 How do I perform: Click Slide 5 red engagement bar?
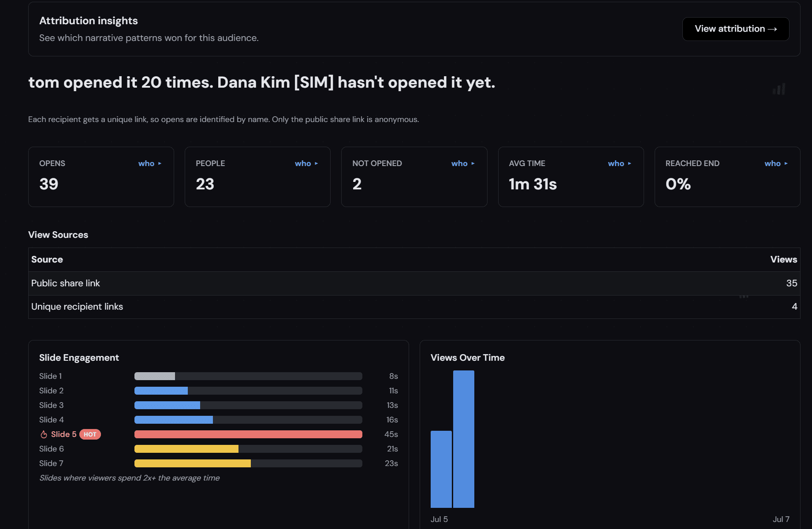pos(248,434)
